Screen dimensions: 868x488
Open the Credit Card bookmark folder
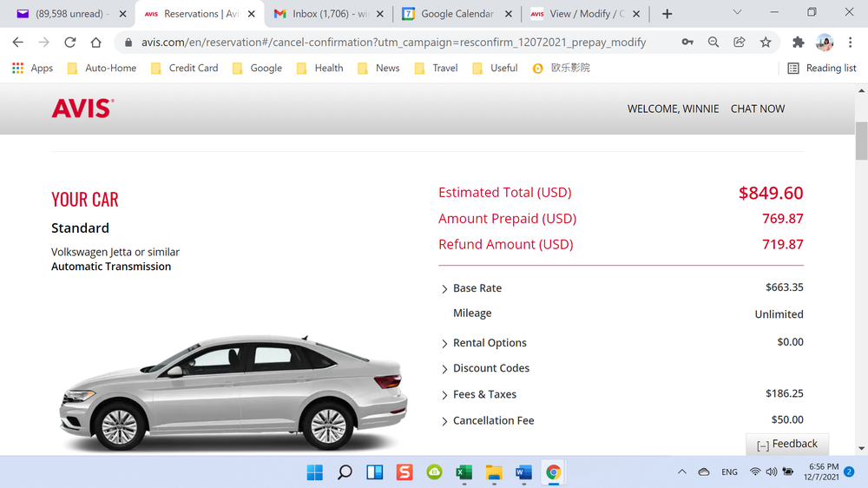tap(185, 68)
